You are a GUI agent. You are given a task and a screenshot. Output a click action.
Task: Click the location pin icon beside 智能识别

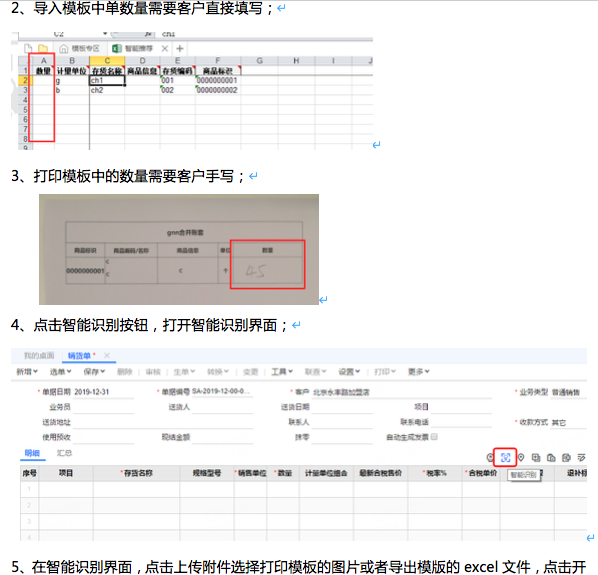coord(521,458)
